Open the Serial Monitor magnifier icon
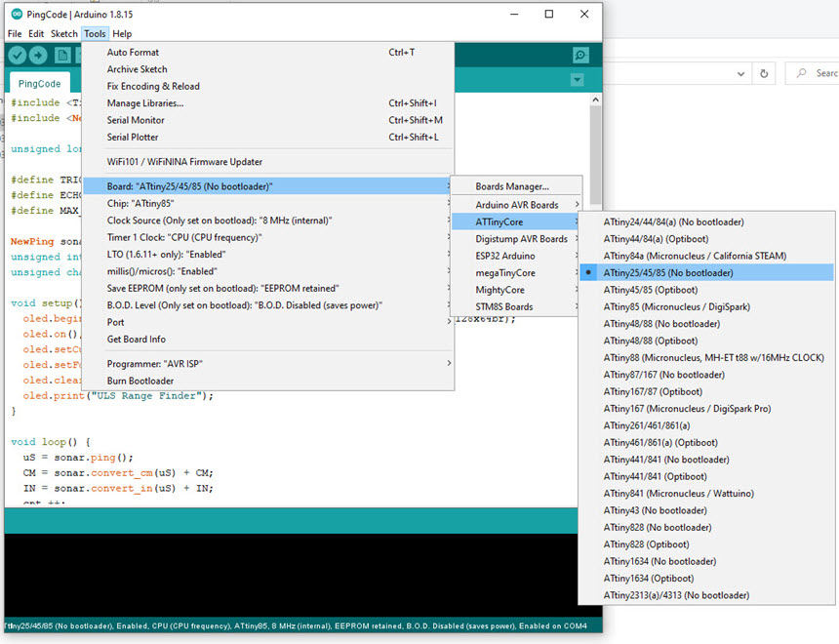839x644 pixels. tap(580, 56)
